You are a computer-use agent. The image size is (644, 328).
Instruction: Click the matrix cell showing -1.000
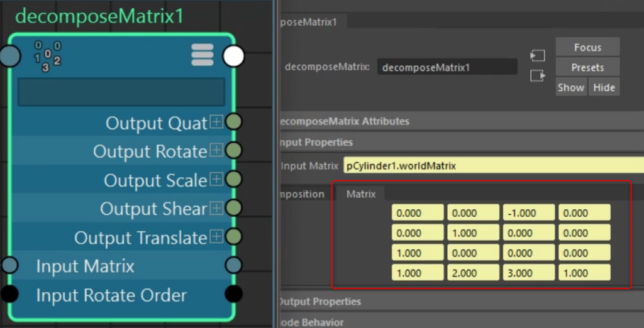tap(529, 213)
